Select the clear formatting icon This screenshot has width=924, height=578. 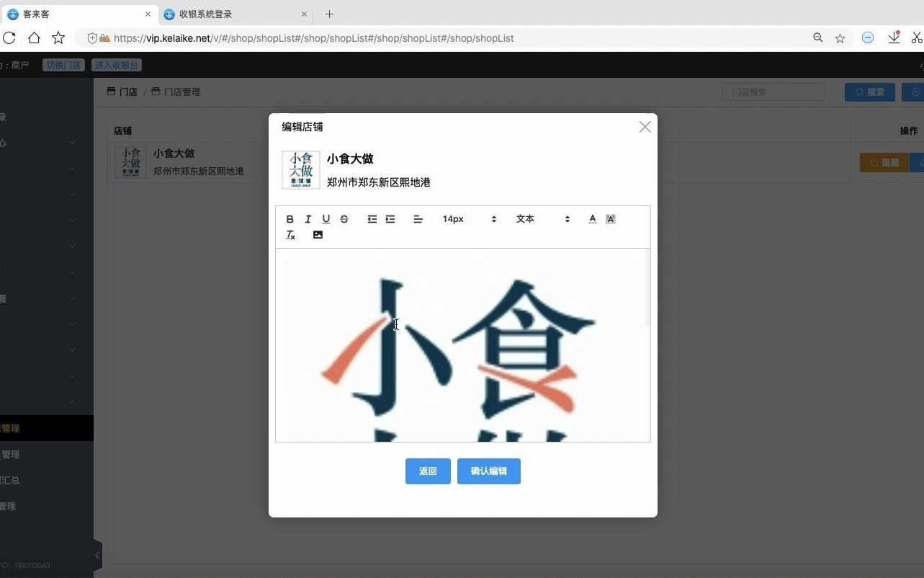290,234
